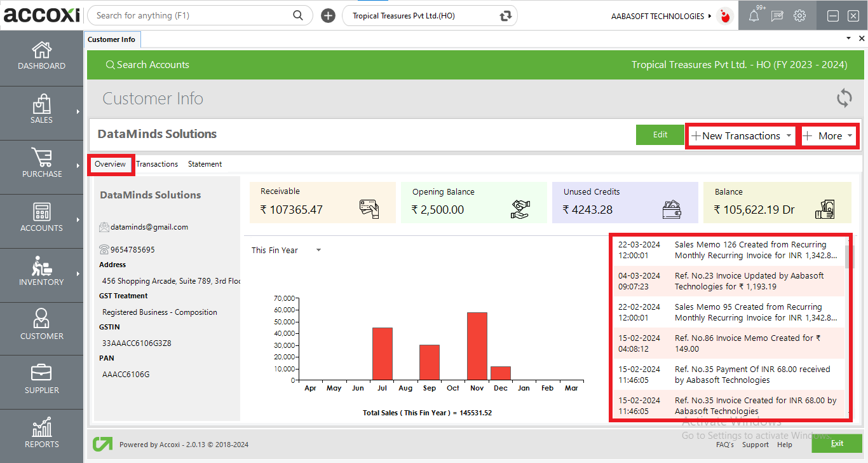
Task: Switch to the Transactions tab
Action: pos(157,164)
